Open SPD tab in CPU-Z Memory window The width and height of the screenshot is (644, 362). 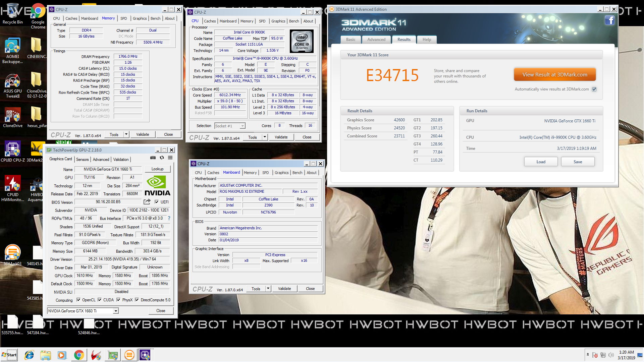tap(124, 18)
